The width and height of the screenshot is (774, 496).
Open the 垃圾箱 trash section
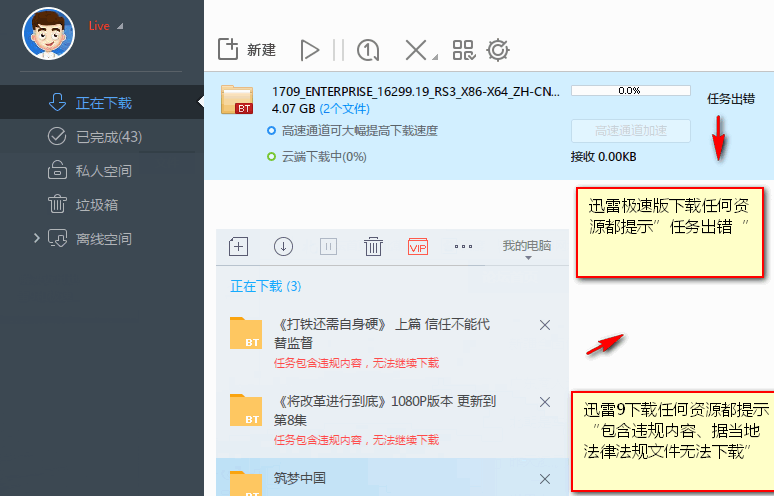97,205
